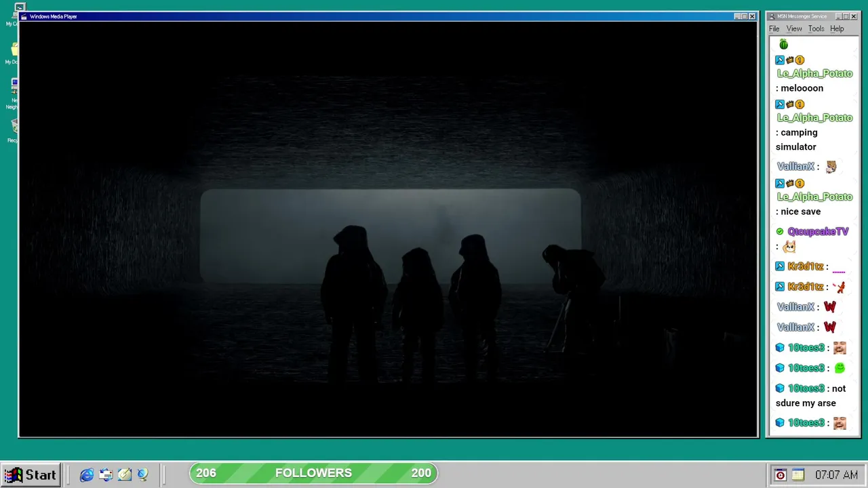Minimize the MSN Messenger Service window
This screenshot has width=868, height=488.
[x=839, y=16]
